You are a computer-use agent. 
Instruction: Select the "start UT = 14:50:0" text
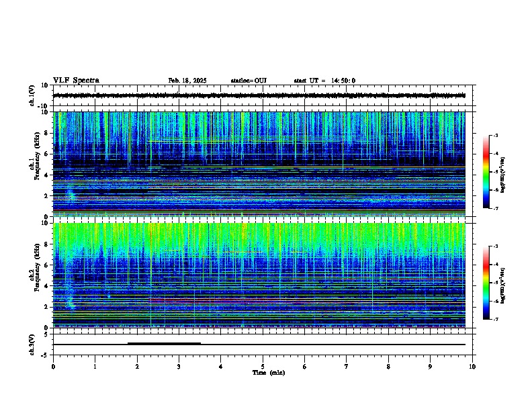[x=324, y=81]
